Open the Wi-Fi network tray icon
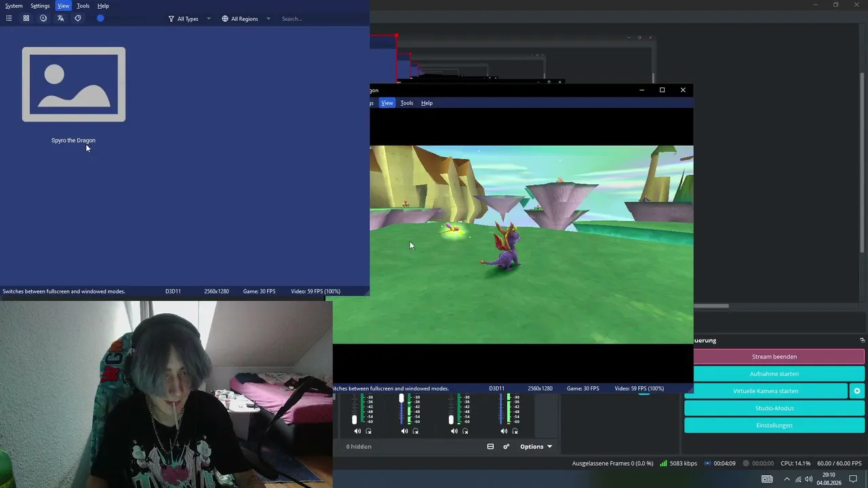 point(797,479)
